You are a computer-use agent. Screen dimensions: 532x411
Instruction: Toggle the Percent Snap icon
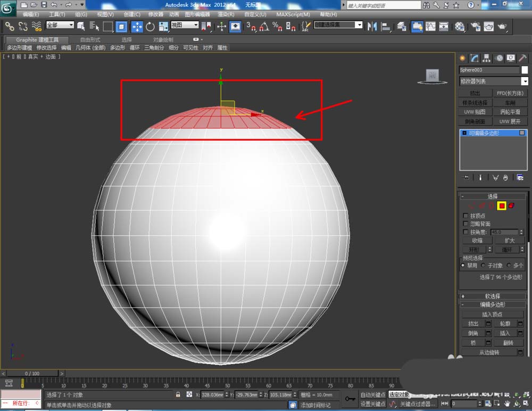pos(277,26)
